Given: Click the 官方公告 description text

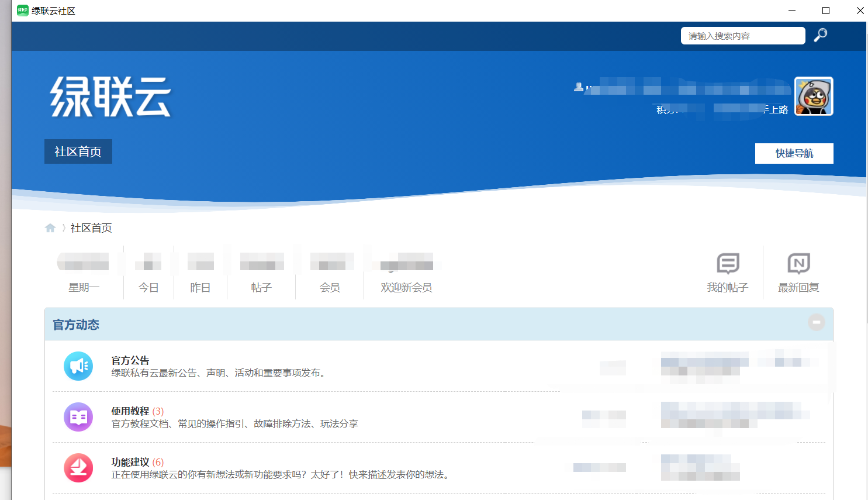Looking at the screenshot, I should click(x=219, y=373).
